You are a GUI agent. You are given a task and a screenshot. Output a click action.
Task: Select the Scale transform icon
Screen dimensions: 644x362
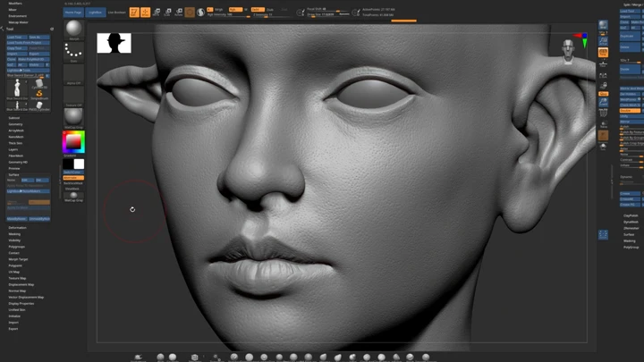click(x=167, y=13)
